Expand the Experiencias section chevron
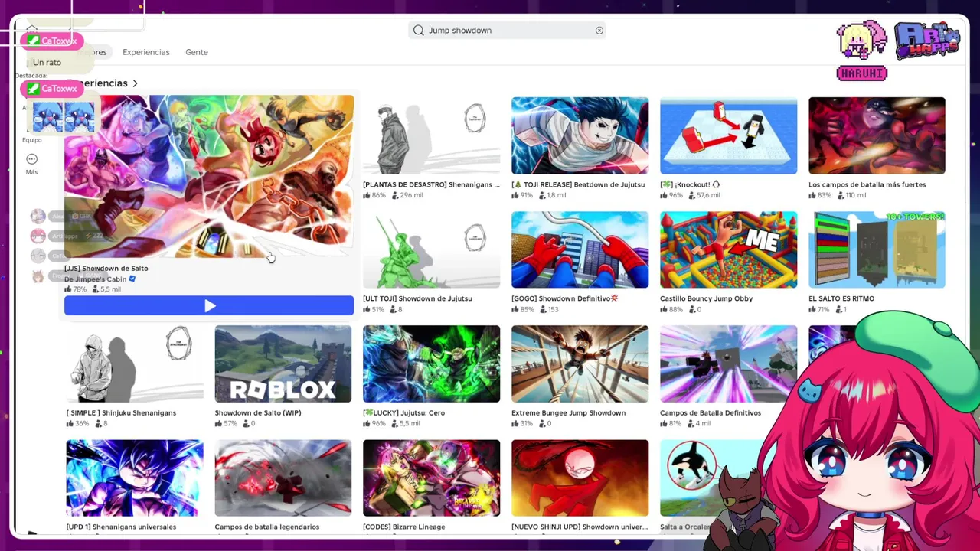980x551 pixels. (136, 83)
